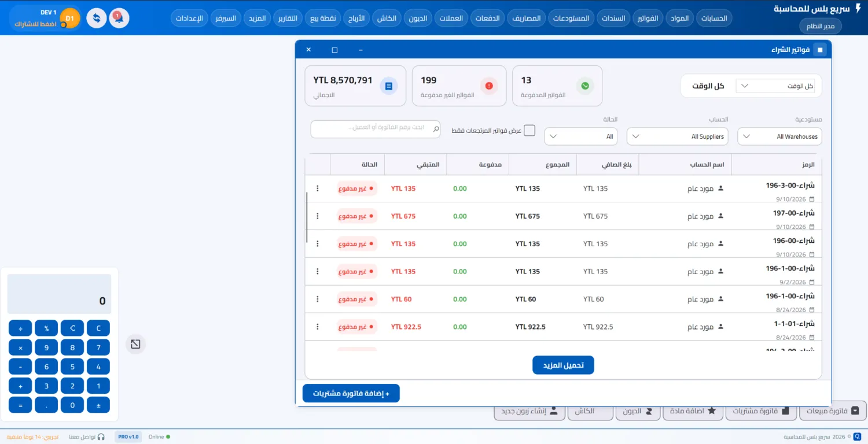
Task: Click the المتبقي column header
Action: click(415, 165)
